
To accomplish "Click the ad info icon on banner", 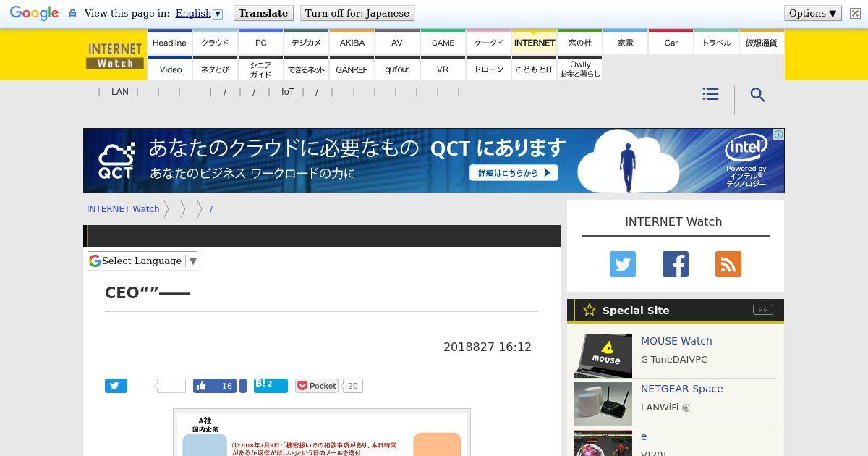I will click(x=778, y=135).
